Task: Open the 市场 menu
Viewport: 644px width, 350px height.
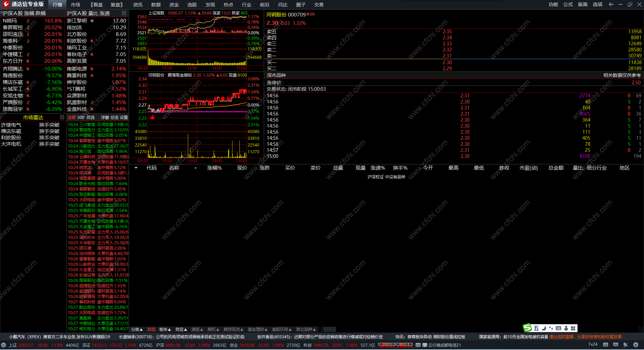Action: tap(75, 5)
